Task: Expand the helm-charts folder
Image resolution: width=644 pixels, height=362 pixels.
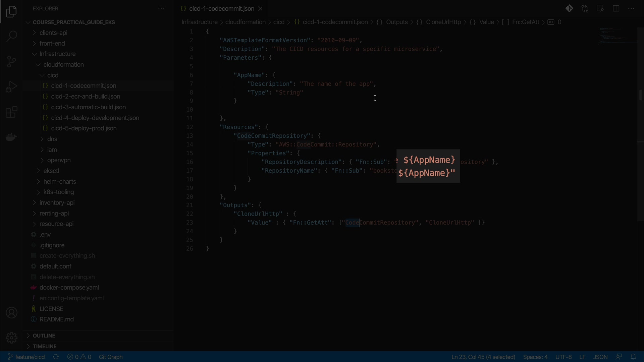Action: click(60, 181)
